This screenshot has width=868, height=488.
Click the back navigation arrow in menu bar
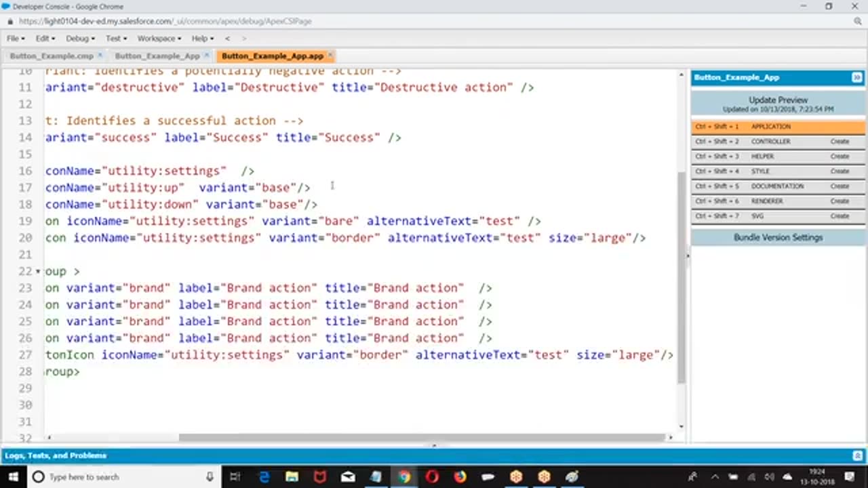[227, 39]
